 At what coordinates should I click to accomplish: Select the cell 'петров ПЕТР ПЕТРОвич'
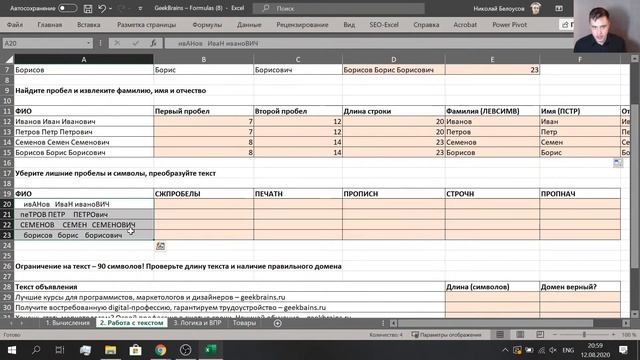tap(84, 214)
